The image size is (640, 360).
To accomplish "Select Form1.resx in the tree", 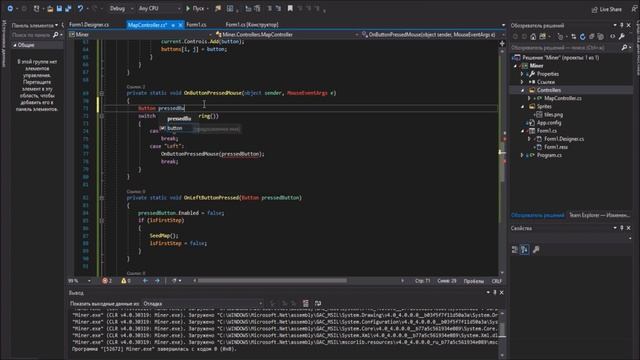I will [556, 147].
